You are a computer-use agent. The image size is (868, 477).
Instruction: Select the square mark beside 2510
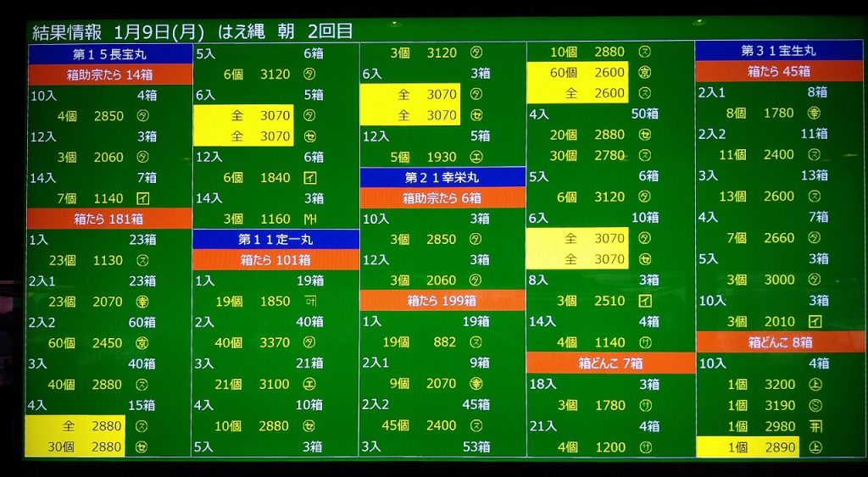pyautogui.click(x=644, y=301)
